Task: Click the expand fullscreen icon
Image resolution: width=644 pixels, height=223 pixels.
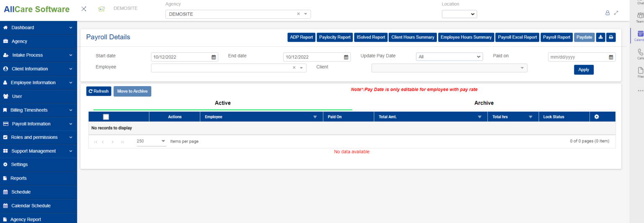Action: pyautogui.click(x=616, y=13)
